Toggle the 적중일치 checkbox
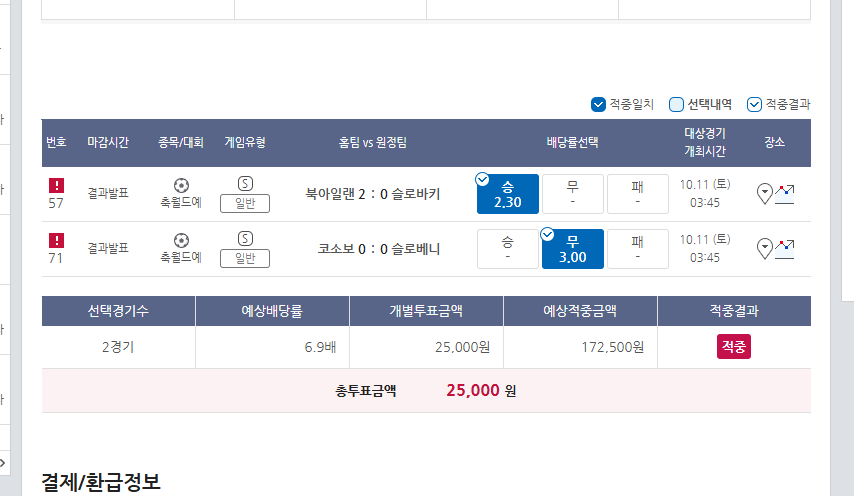854x496 pixels. [599, 104]
